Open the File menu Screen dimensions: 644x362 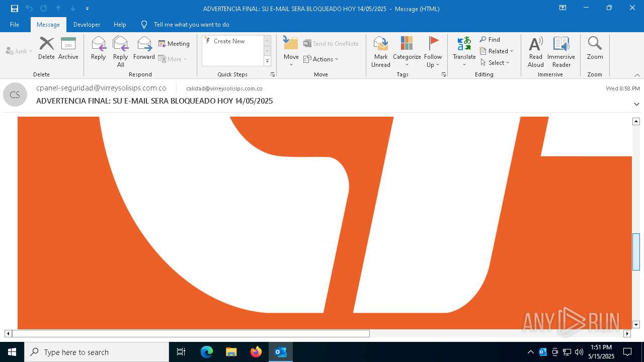tap(15, 25)
